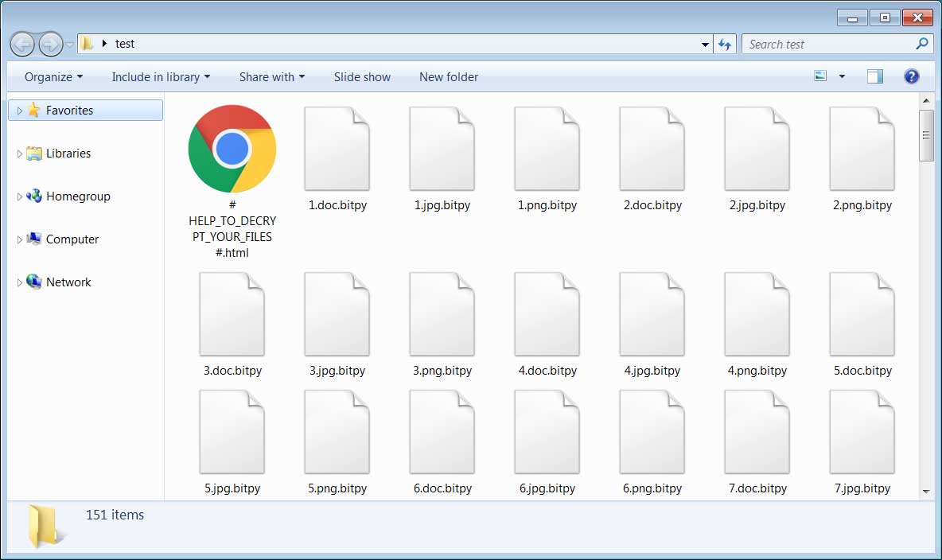Screen dimensions: 942x560
Task: Minimize the test Explorer window
Action: click(852, 17)
